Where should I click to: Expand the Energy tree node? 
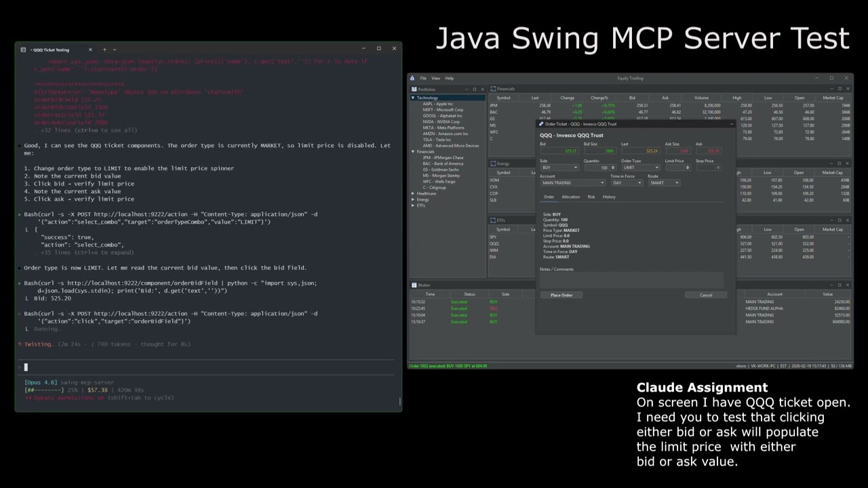click(413, 199)
